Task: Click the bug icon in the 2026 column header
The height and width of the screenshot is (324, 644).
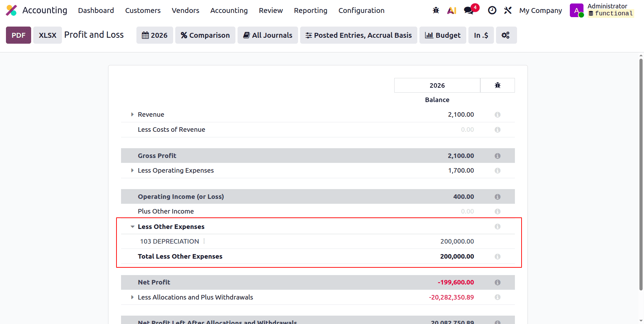Action: coord(497,85)
